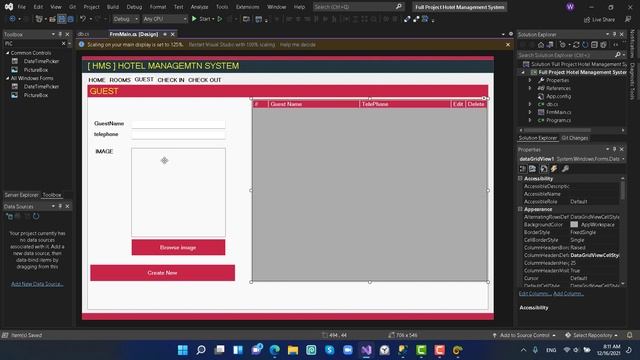Click the green Start debugging play icon
Screen dimensions: 640x360
194,19
